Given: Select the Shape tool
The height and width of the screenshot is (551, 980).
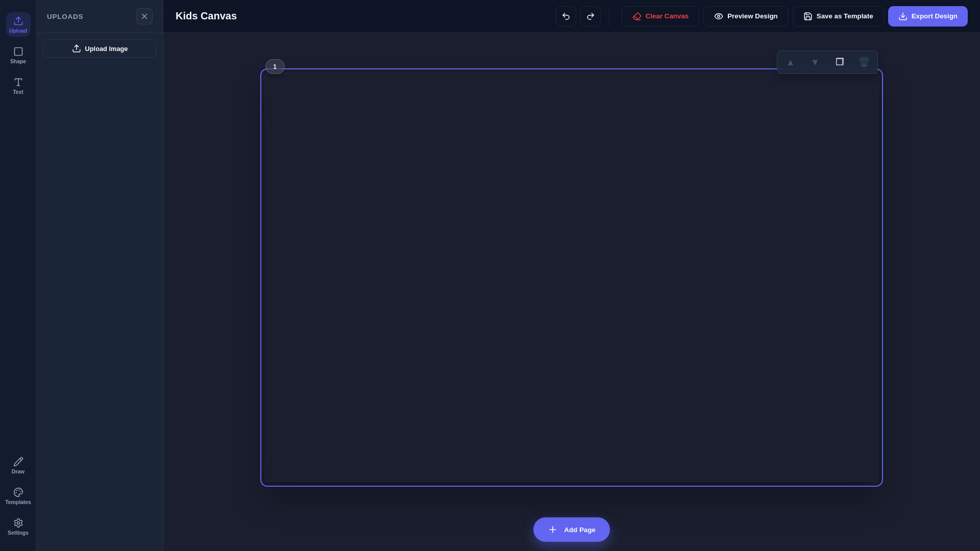Looking at the screenshot, I should click(18, 55).
